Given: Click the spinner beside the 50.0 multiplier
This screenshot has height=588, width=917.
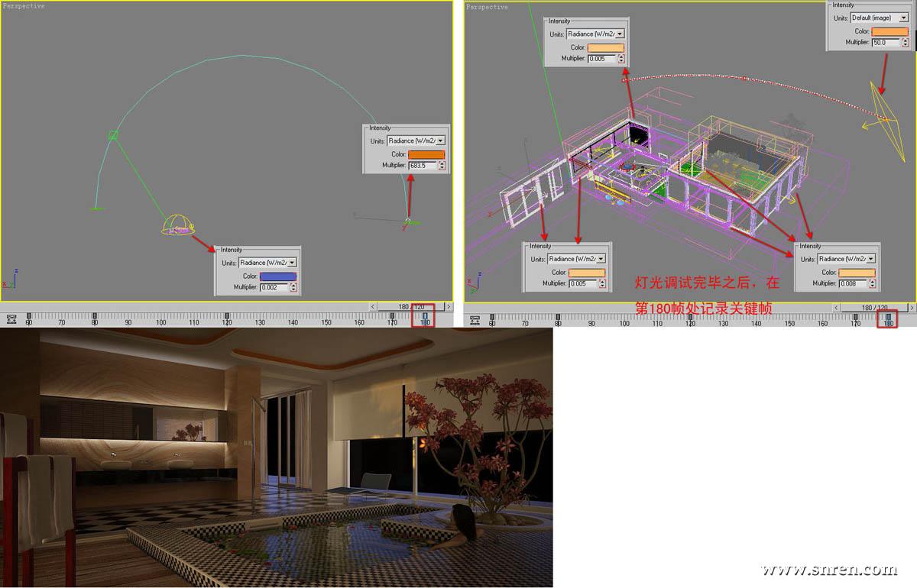Looking at the screenshot, I should point(905,42).
